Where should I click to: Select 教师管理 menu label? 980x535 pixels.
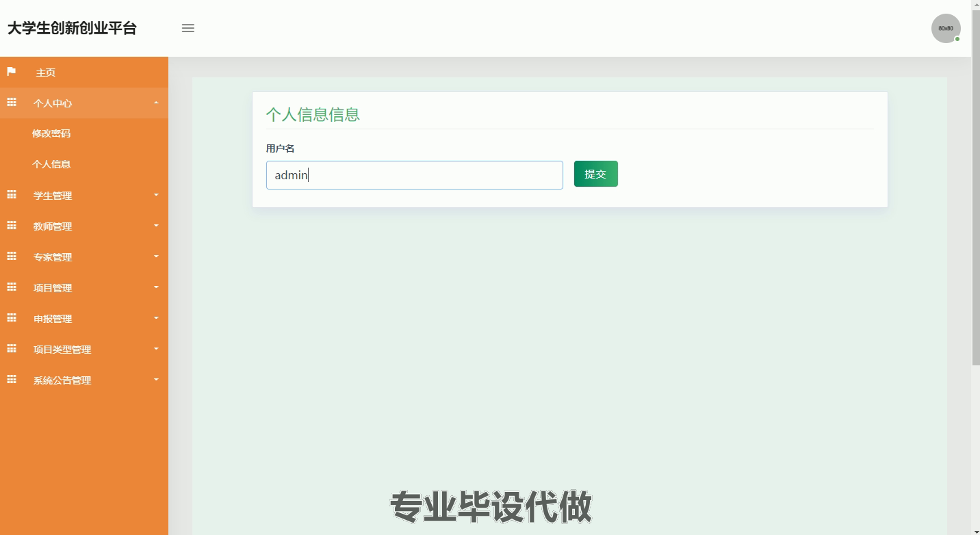tap(53, 226)
